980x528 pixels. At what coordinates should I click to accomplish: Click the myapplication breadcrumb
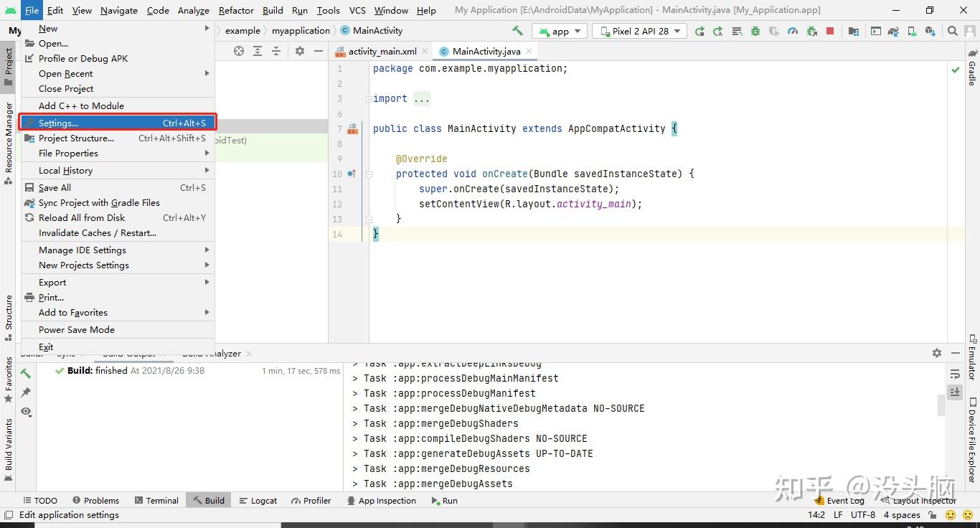coord(301,31)
